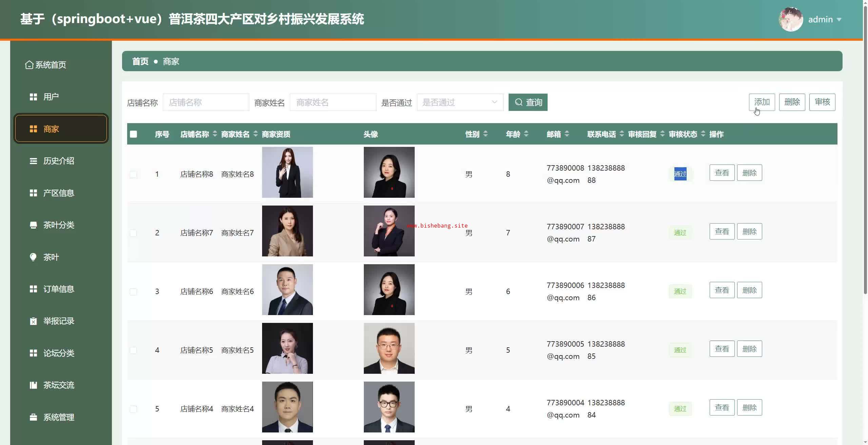Click the clipboard icon next to 举报记录

[x=33, y=321]
